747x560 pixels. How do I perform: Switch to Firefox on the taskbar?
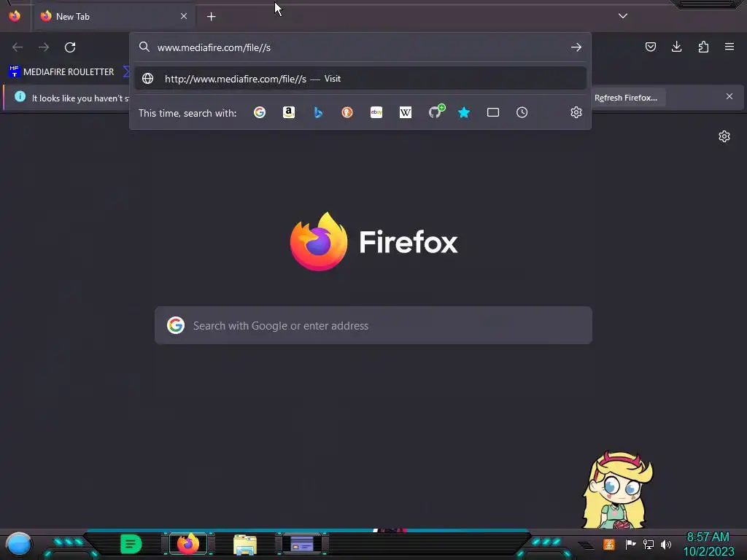pyautogui.click(x=188, y=544)
